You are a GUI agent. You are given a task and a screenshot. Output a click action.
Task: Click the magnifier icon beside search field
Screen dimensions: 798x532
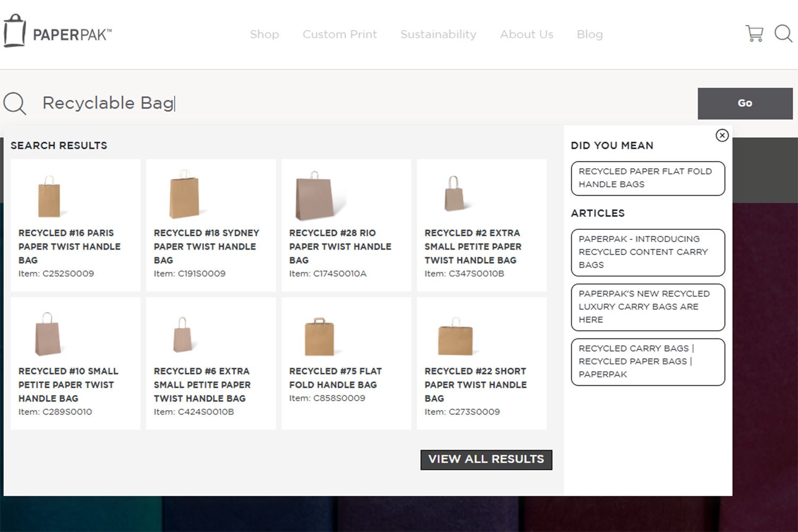point(15,103)
